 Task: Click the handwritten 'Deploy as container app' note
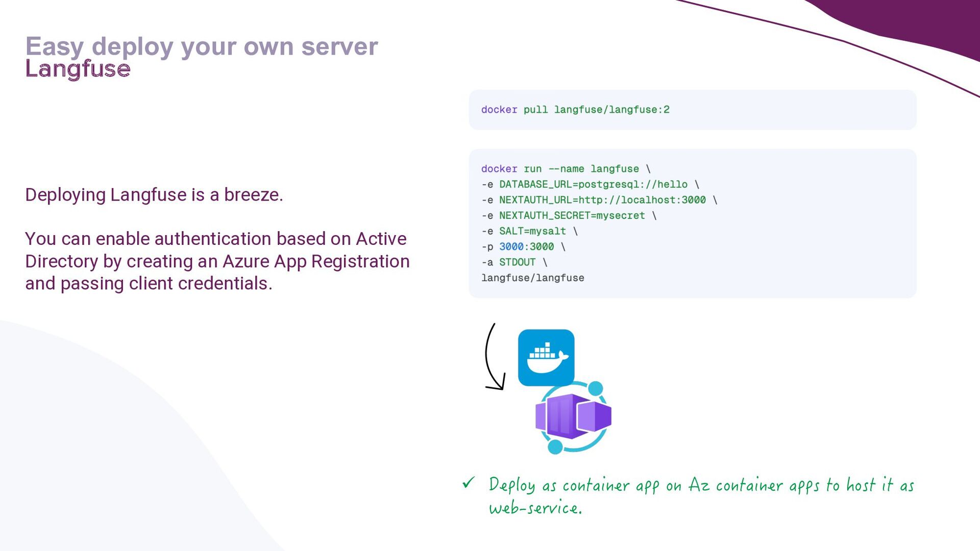701,496
